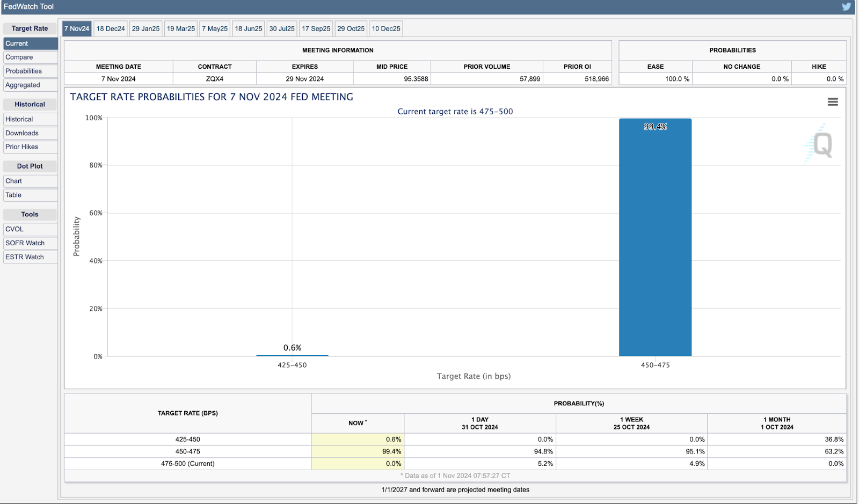This screenshot has height=504, width=859.
Task: Click the Twitter bird icon
Action: [846, 6]
